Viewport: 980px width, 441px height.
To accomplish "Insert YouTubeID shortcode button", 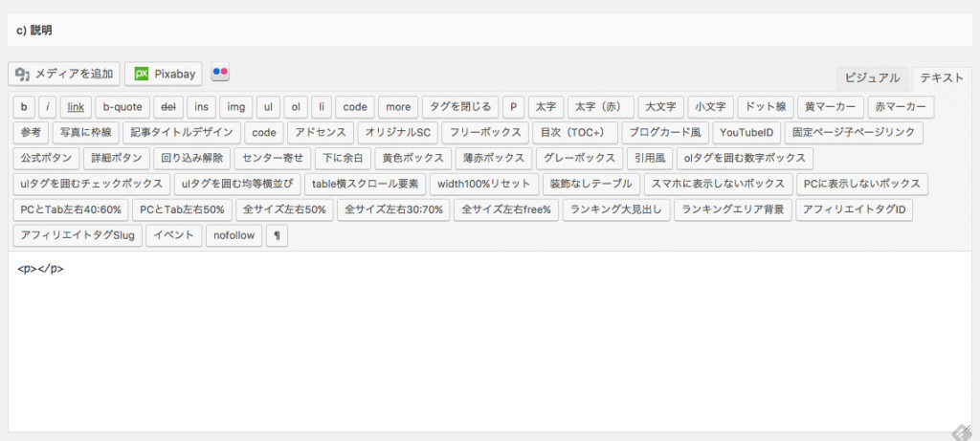I will [x=749, y=133].
